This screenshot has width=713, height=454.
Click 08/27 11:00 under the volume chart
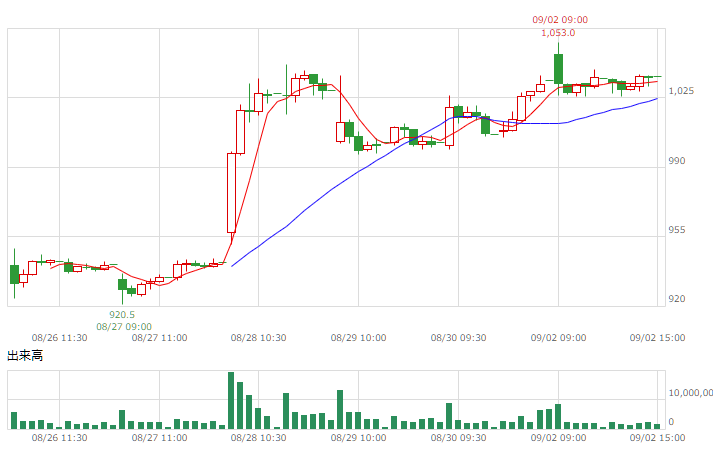[x=160, y=438]
